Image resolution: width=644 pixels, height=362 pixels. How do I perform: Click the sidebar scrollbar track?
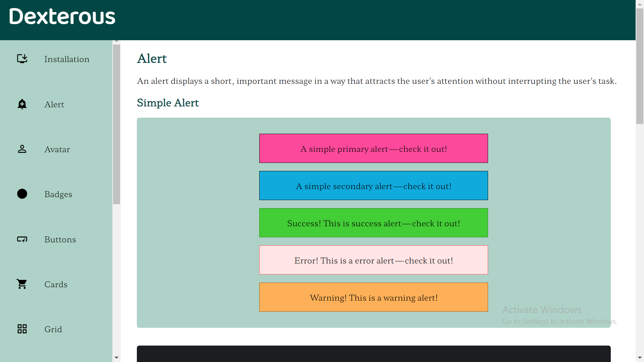point(116,268)
